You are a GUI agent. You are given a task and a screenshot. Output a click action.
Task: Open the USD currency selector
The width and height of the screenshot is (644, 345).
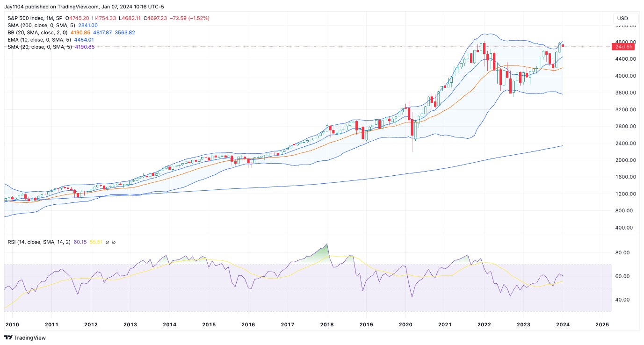point(626,18)
